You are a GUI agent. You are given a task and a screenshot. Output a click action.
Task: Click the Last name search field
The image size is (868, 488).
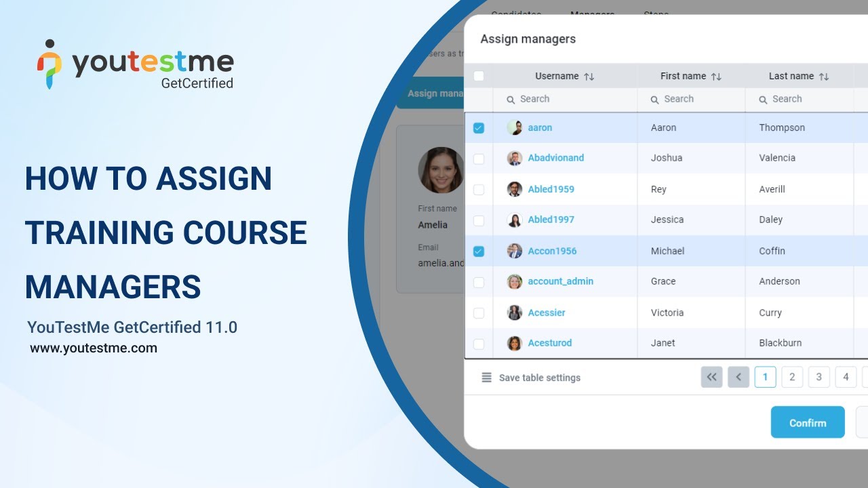800,100
